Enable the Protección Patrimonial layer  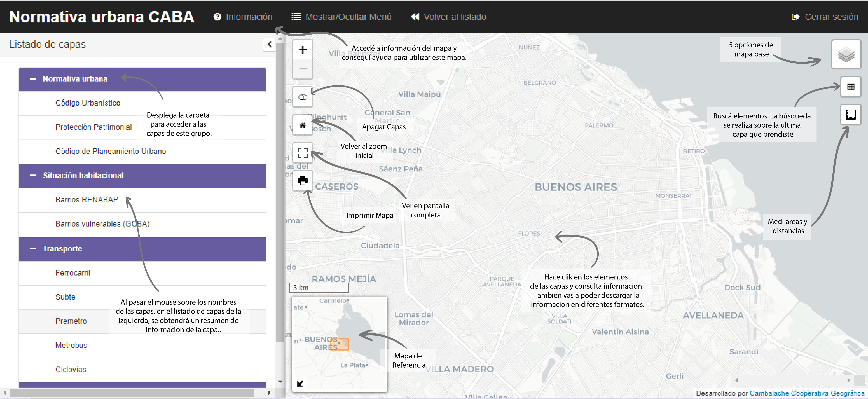pos(142,127)
